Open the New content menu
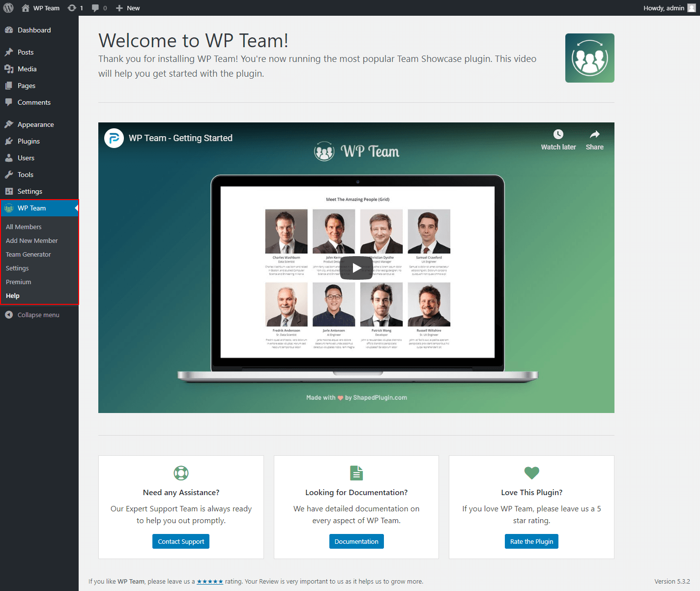700x591 pixels. coord(128,8)
